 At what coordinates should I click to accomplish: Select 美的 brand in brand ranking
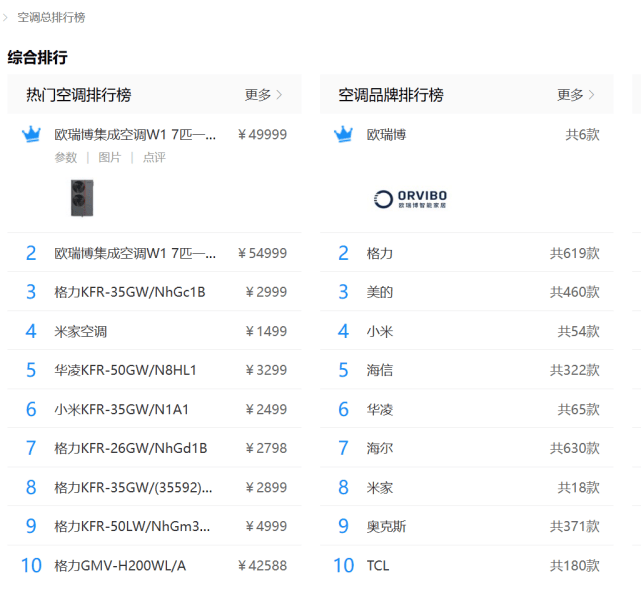coord(380,292)
